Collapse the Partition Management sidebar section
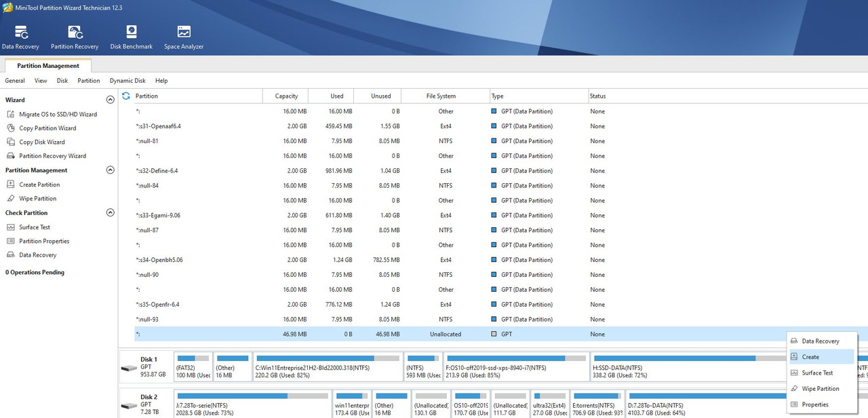 coord(111,170)
